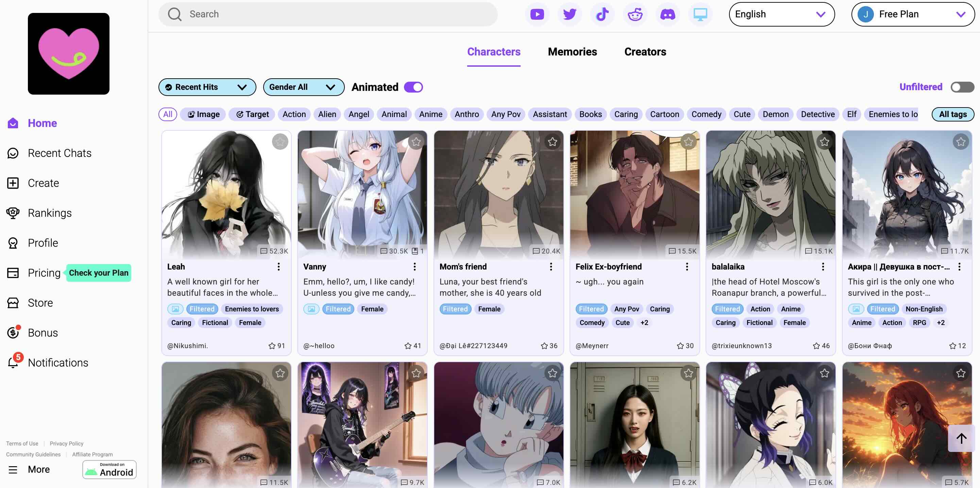This screenshot has height=488, width=980.
Task: Disable the Animated toggle
Action: click(413, 87)
